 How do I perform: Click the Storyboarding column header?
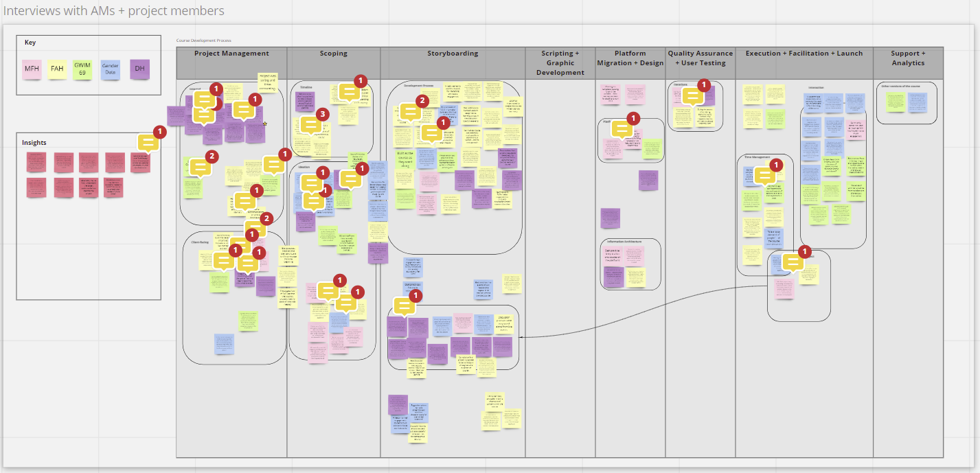pyautogui.click(x=452, y=53)
